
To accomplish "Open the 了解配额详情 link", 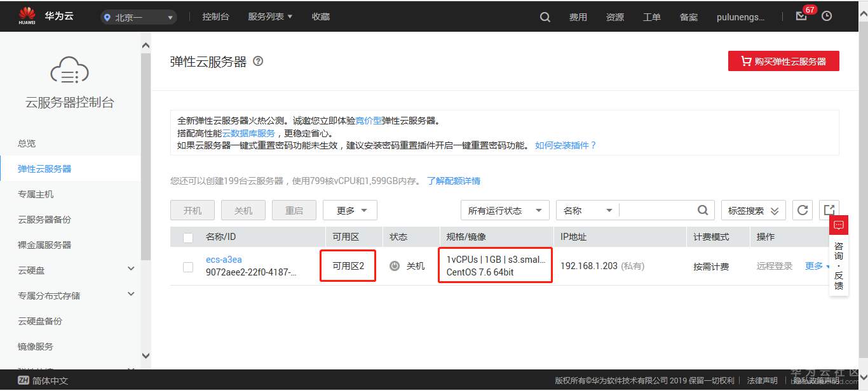I will (454, 181).
